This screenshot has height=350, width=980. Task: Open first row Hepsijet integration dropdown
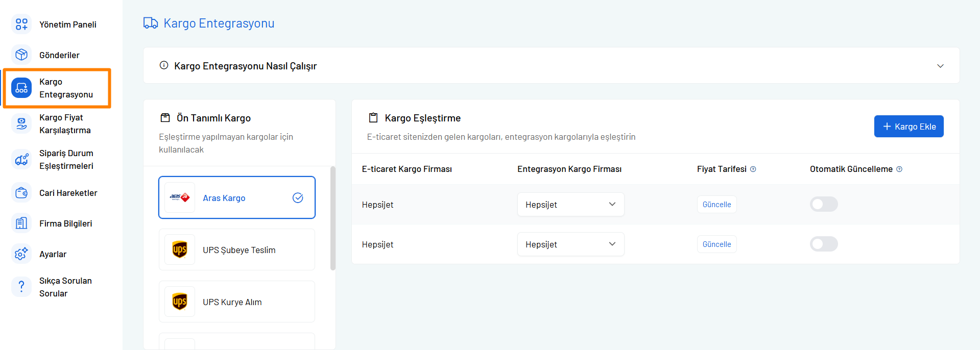click(570, 205)
